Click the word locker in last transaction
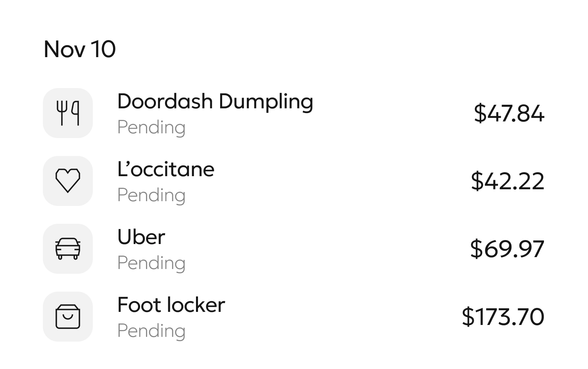588x369 pixels. pyautogui.click(x=196, y=305)
